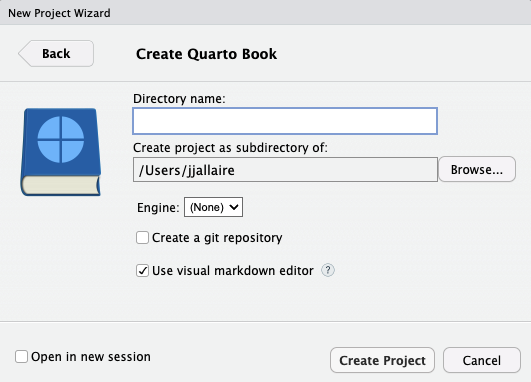Click the New Project Wizard title bar

click(266, 13)
